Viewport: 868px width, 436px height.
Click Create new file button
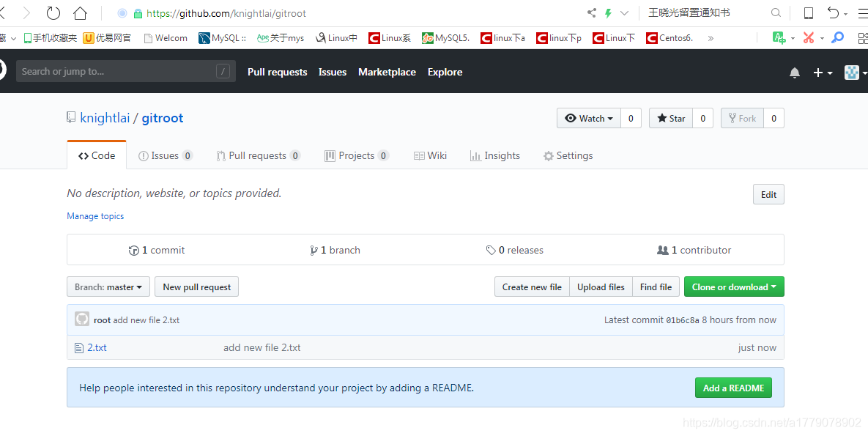(x=532, y=287)
